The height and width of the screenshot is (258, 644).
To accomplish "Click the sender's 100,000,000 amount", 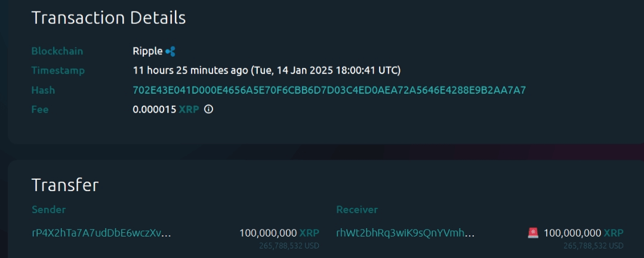I will (x=267, y=233).
